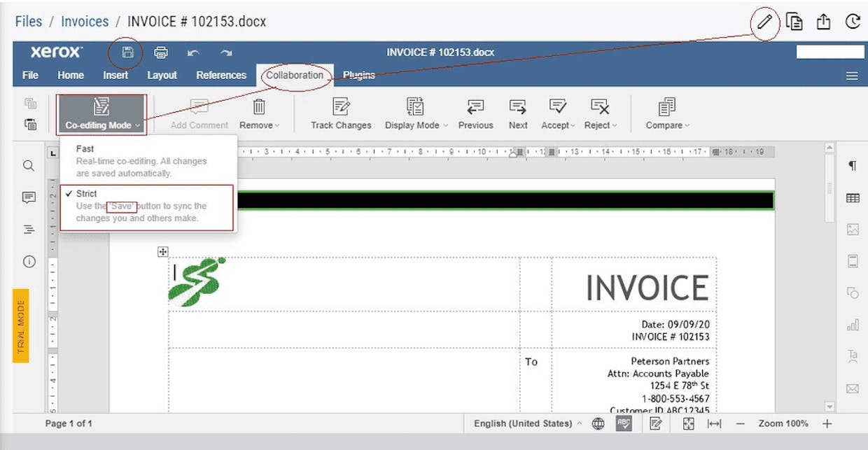Open the Reject changes dropdown

pyautogui.click(x=600, y=114)
